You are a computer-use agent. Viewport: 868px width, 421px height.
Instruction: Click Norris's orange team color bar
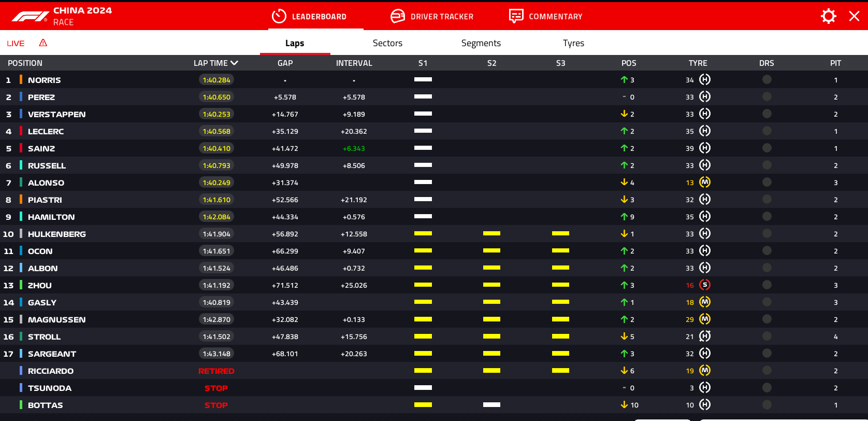21,79
